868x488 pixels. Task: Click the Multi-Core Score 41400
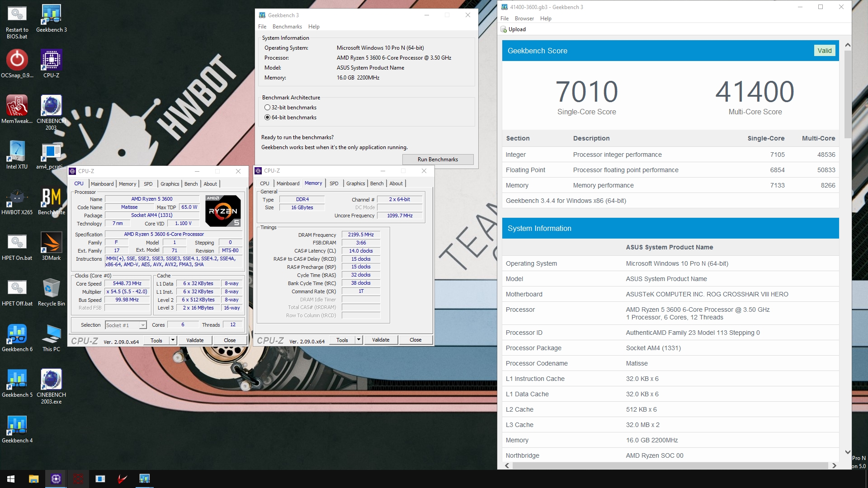[x=755, y=92]
